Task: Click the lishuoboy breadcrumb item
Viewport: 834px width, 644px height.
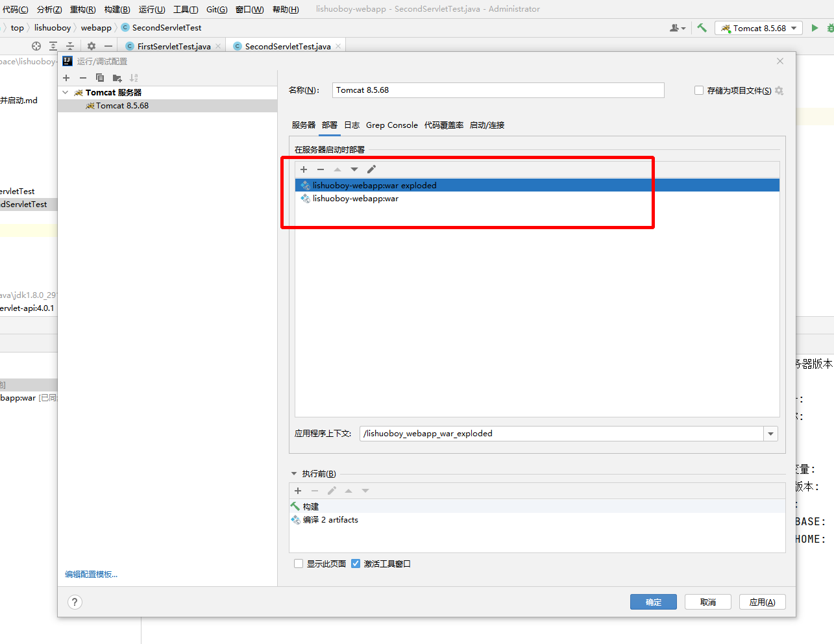Action: (x=53, y=28)
